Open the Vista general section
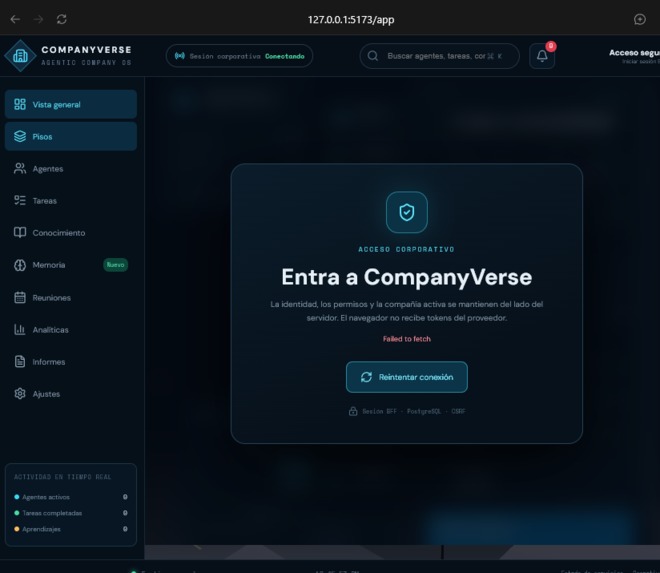 (x=71, y=104)
